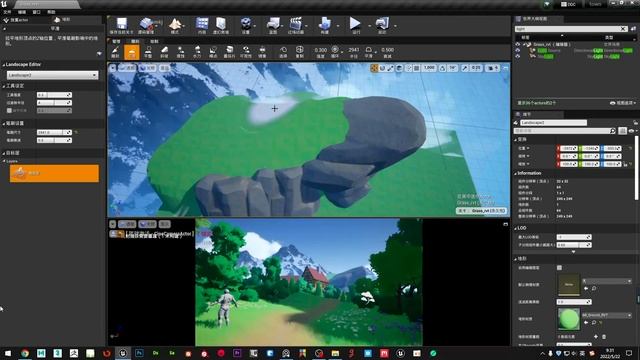Select the landscape region Select tool
This screenshot has width=640, height=360.
coord(283,52)
